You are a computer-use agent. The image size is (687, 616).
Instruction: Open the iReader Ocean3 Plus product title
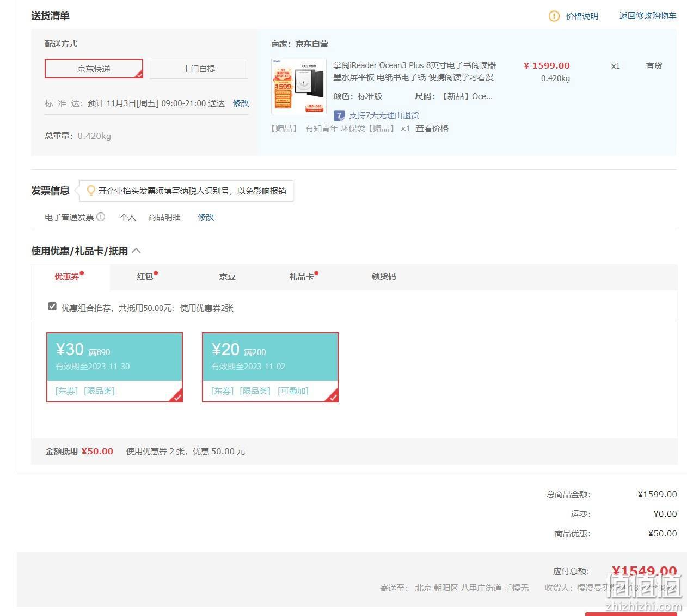(x=415, y=71)
